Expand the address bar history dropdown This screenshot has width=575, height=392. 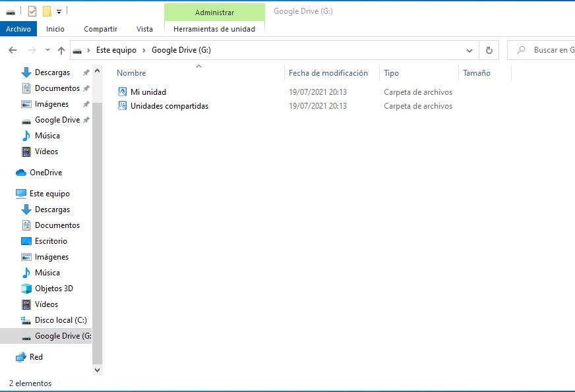tap(469, 50)
